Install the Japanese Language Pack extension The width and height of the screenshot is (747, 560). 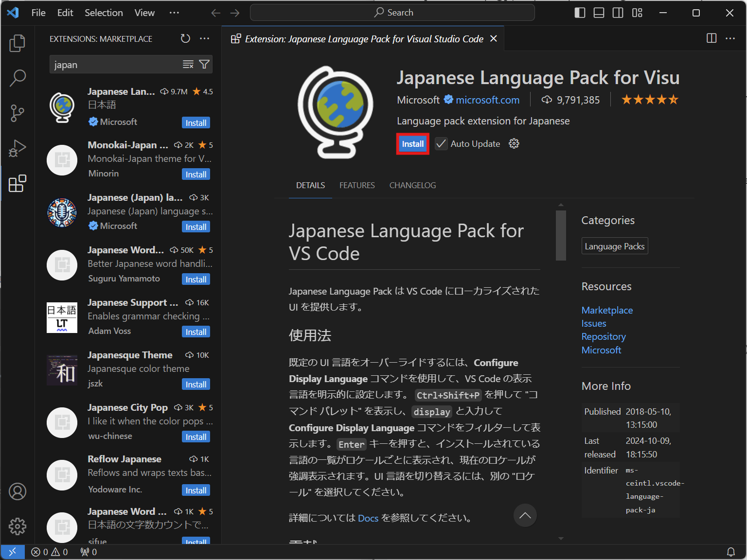pyautogui.click(x=412, y=143)
